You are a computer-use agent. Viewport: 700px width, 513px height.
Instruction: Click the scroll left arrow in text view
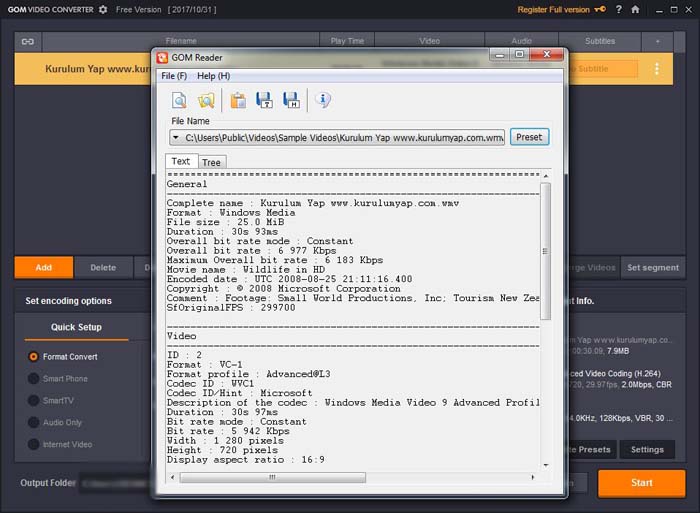173,477
